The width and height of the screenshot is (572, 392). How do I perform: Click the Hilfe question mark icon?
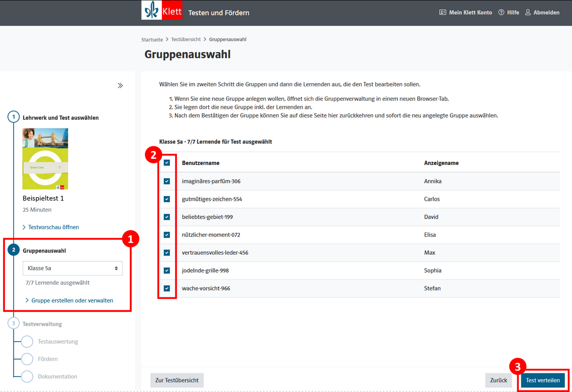(x=501, y=13)
